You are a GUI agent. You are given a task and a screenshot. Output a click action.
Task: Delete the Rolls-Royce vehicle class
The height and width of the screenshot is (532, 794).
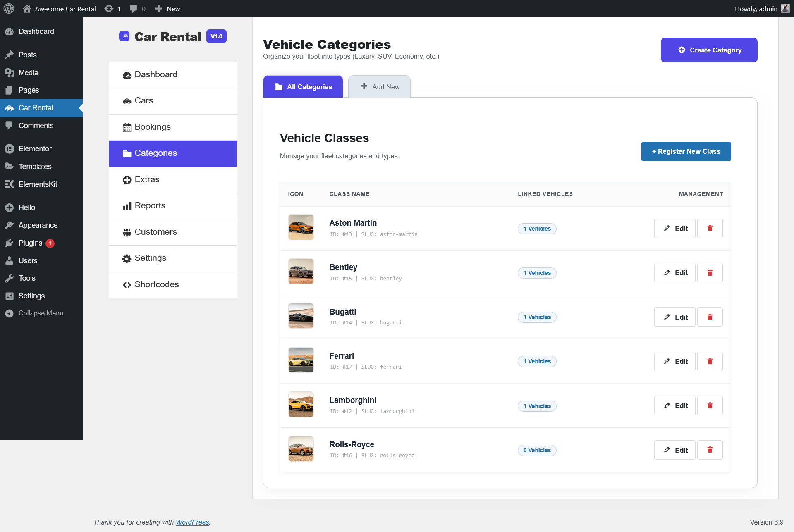coord(710,450)
